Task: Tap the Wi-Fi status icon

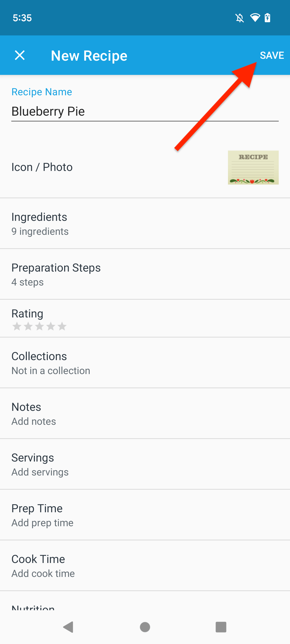Action: point(255,18)
